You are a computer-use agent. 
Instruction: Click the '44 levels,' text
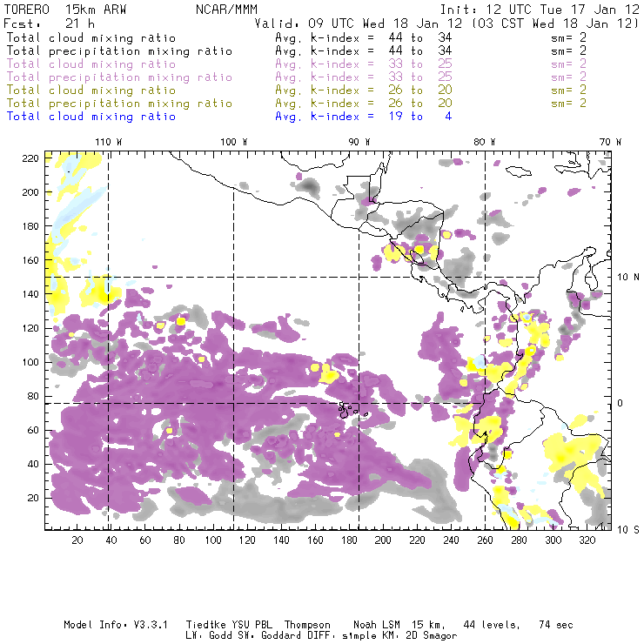coord(492,625)
